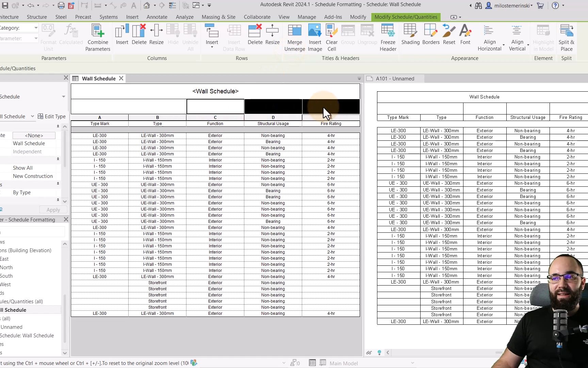Image resolution: width=588 pixels, height=368 pixels.
Task: Toggle Reveal Hidden Elements lightbulb in status bar
Action: (x=379, y=353)
